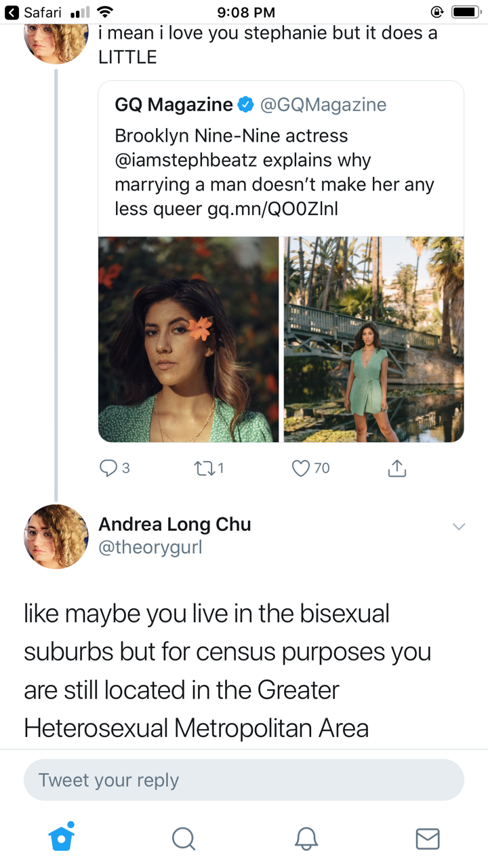This screenshot has height=868, width=488.
Task: Open the share tweet icon
Action: (x=397, y=467)
